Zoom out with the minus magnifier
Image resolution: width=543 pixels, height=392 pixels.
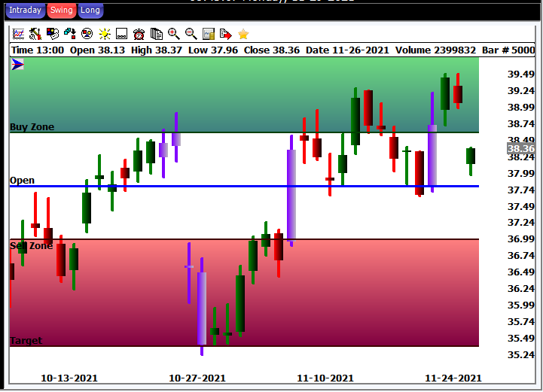point(191,34)
